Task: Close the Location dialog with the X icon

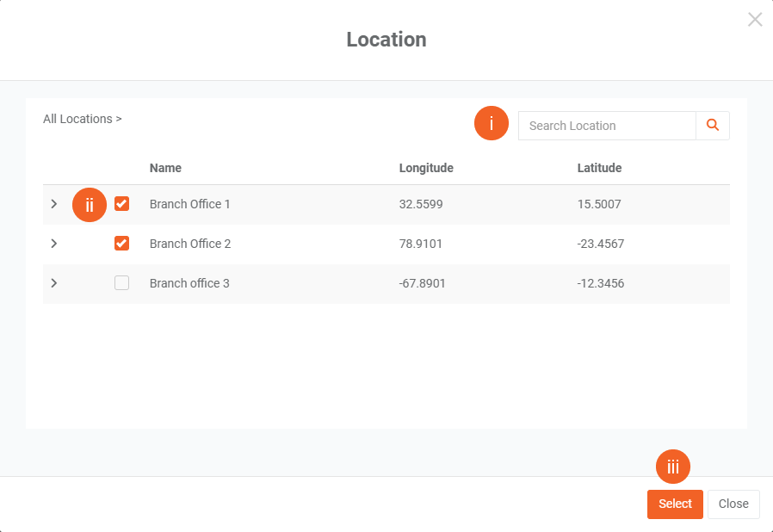Action: pos(755,20)
